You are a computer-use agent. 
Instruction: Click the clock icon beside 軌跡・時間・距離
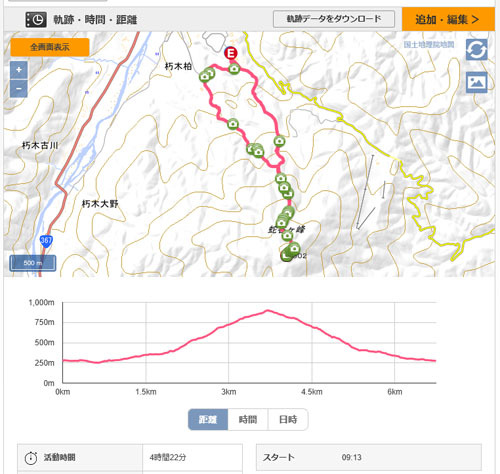[x=36, y=20]
